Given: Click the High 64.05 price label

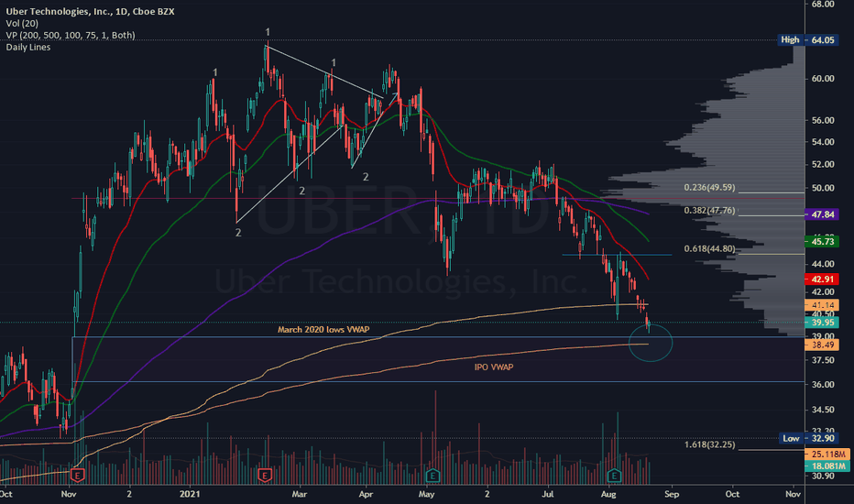Looking at the screenshot, I should point(807,39).
